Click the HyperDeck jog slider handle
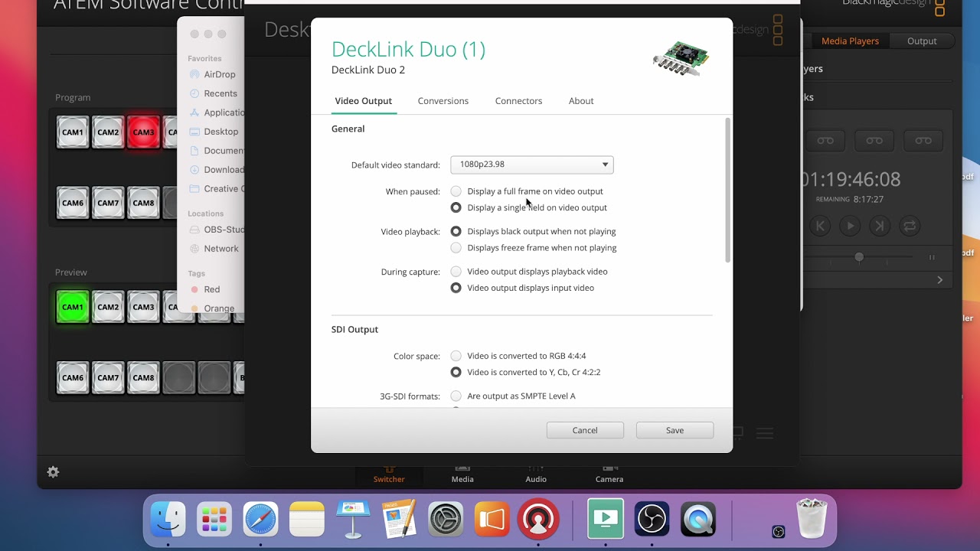980x551 pixels. click(859, 257)
